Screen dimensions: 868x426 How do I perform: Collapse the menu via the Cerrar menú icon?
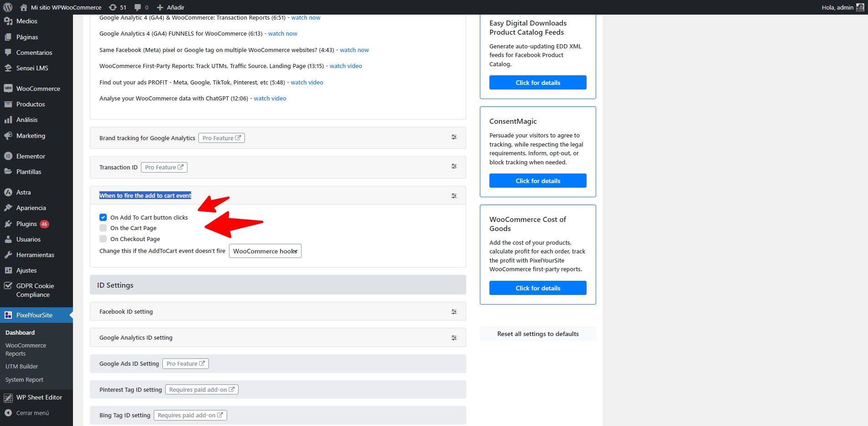pos(8,413)
